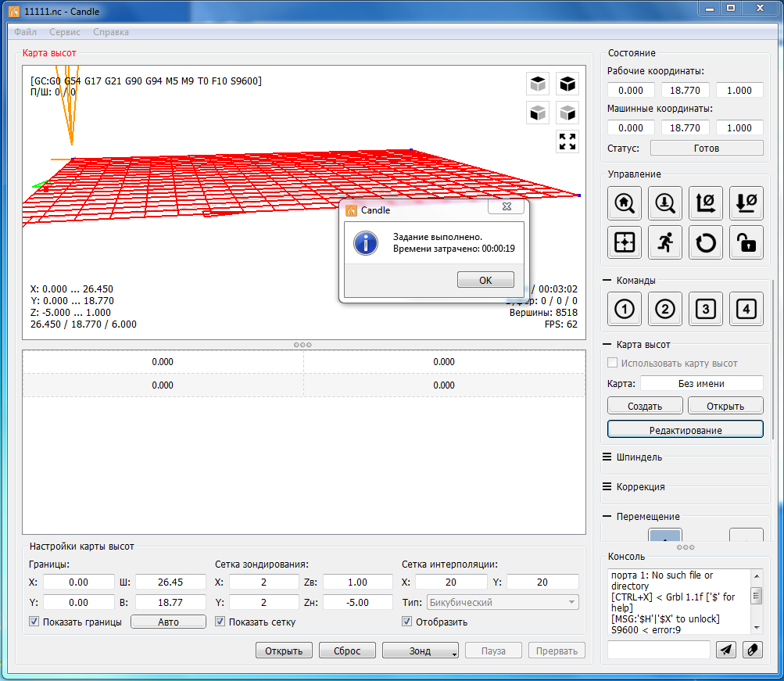Viewport: 784px width, 681px height.
Task: Collapse the Перемещение panel
Action: pos(607,516)
